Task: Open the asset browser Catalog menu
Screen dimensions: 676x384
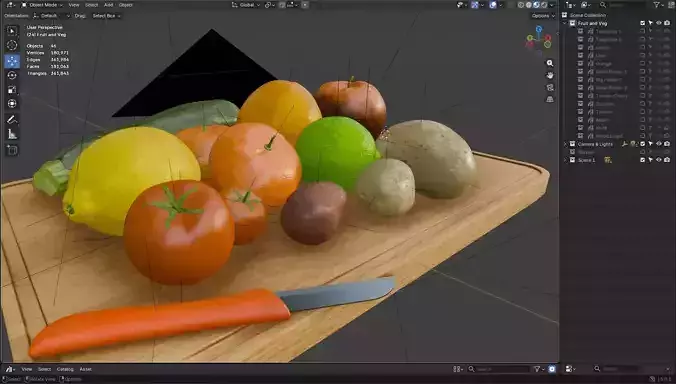Action: (x=65, y=369)
